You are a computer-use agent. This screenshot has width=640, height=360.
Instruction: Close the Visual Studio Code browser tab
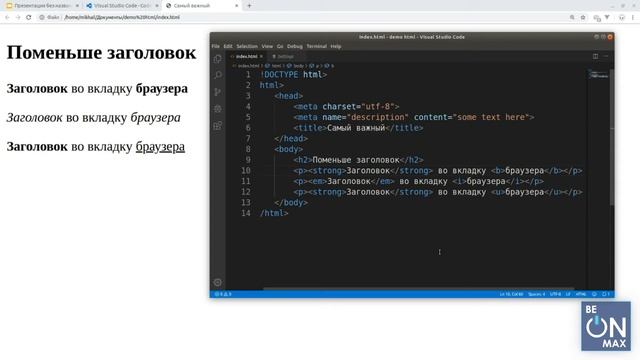(157, 6)
